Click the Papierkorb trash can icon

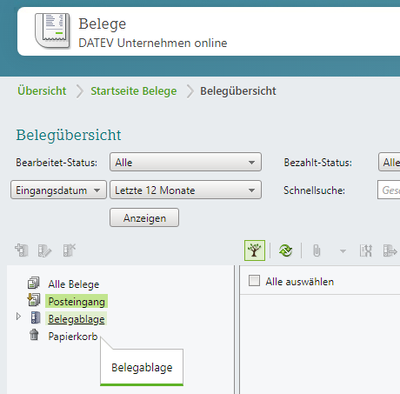(34, 335)
